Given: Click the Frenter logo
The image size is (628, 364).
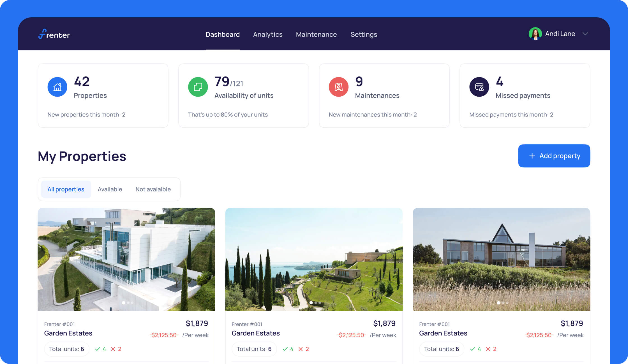Looking at the screenshot, I should [x=54, y=34].
